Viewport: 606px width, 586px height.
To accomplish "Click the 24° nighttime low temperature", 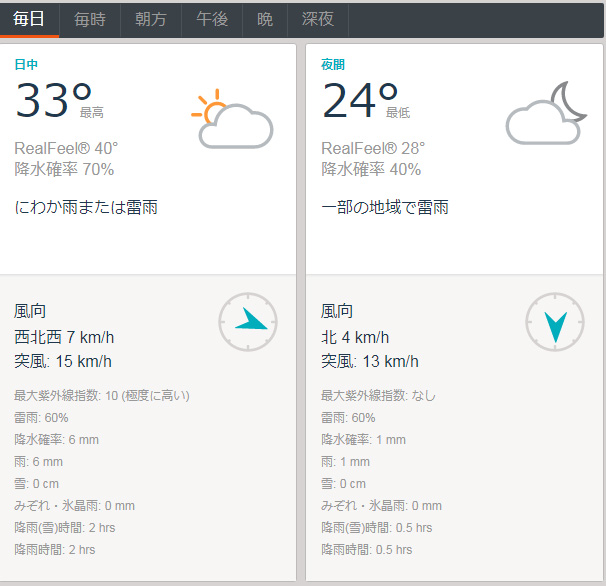I will point(360,101).
